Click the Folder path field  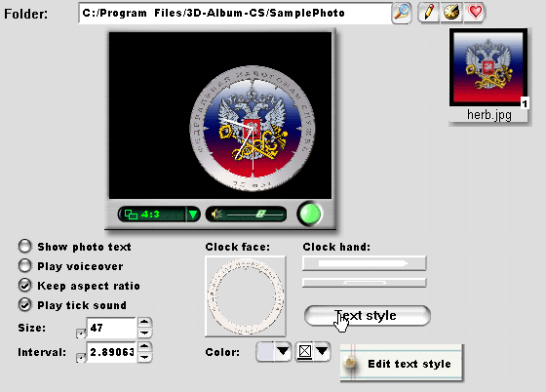coord(235,14)
